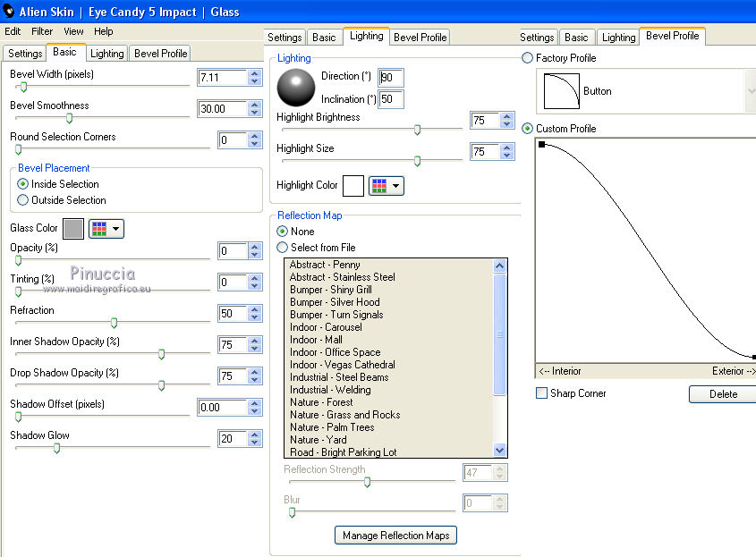Open Highlight Color palette grid icon
The image size is (756, 557).
click(378, 186)
